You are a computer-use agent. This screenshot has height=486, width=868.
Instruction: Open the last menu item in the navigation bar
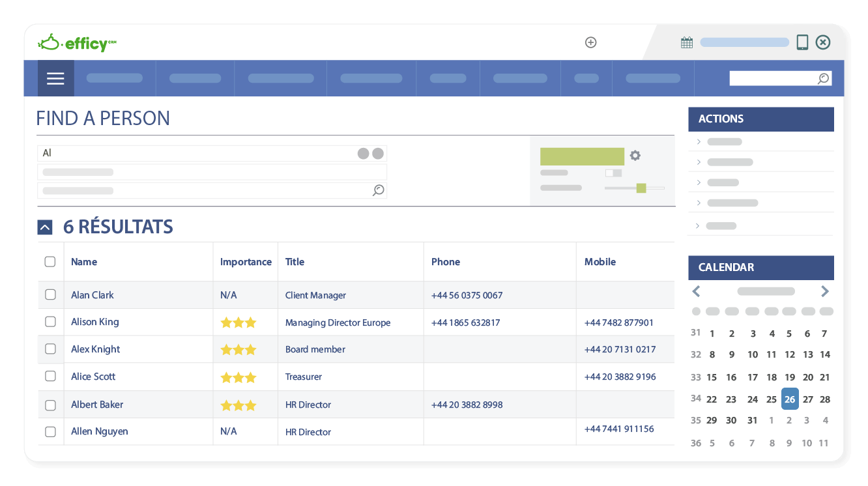[x=652, y=78]
